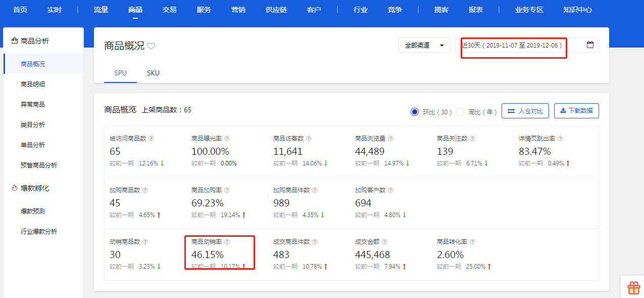Click help icon next to 被访问商品数
Screen dimensions: 644x298
[151, 139]
